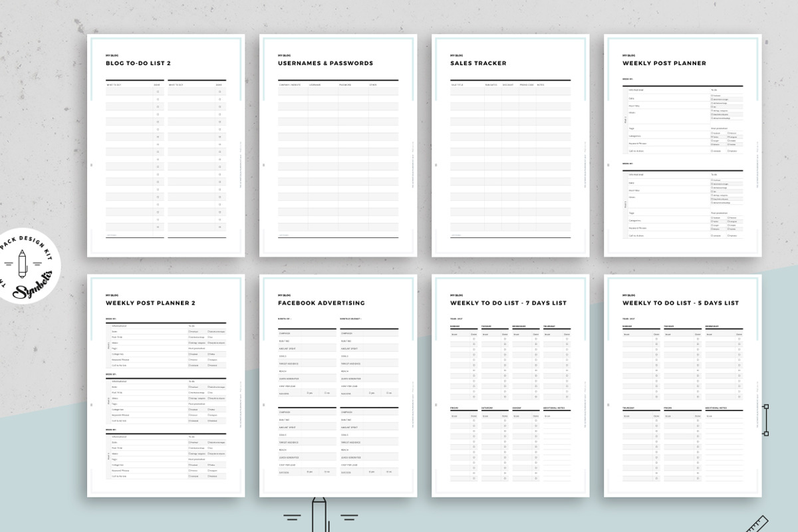Image resolution: width=798 pixels, height=532 pixels.
Task: Click the pencil outline icon at bottom
Action: point(320,515)
